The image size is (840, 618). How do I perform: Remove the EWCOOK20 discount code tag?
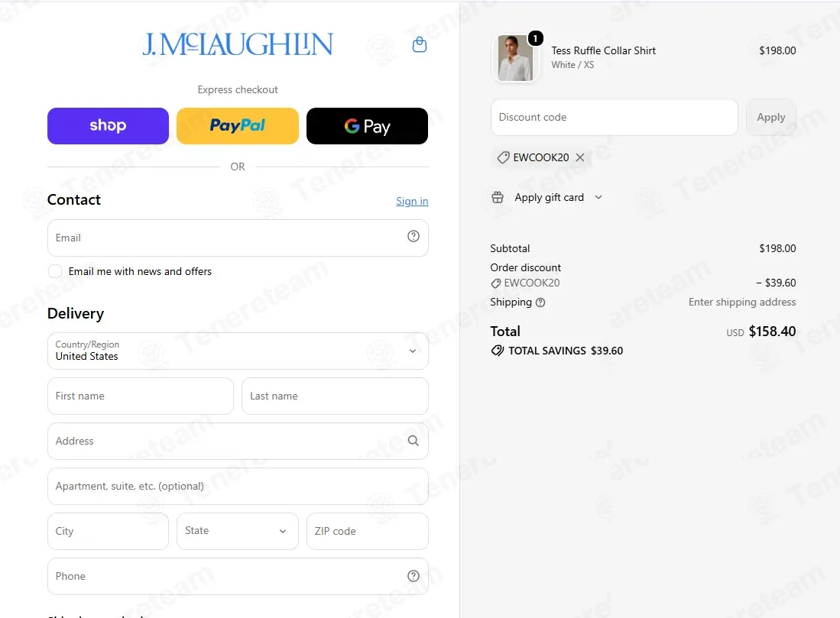(579, 157)
